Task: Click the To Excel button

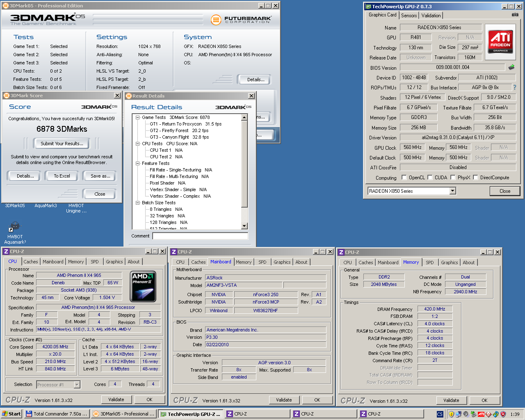Action: coord(62,176)
